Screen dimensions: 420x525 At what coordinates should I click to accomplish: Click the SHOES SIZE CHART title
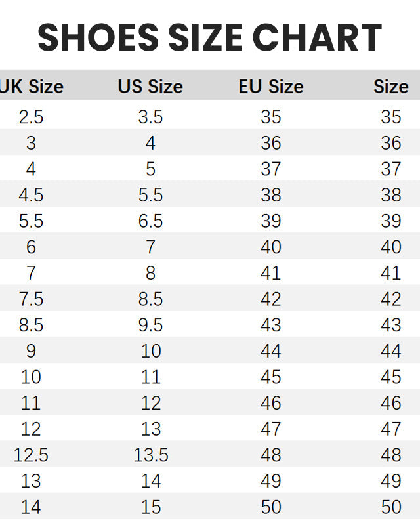pyautogui.click(x=210, y=38)
